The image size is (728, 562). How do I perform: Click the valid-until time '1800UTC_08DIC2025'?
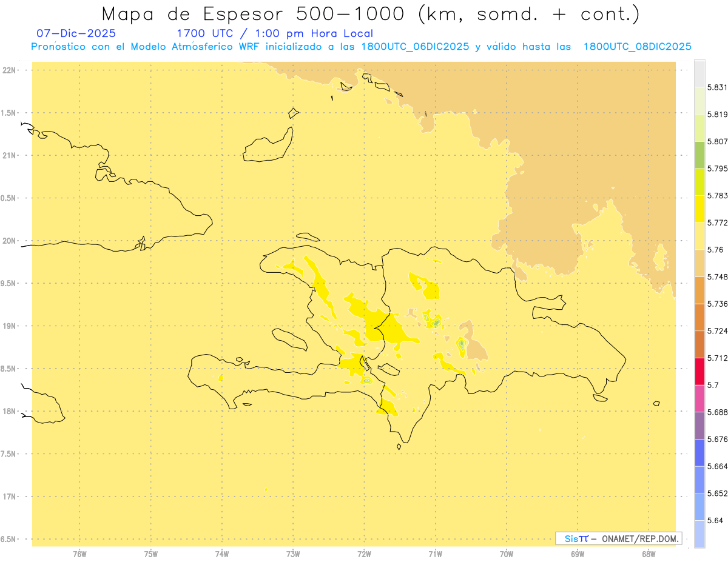tap(638, 47)
